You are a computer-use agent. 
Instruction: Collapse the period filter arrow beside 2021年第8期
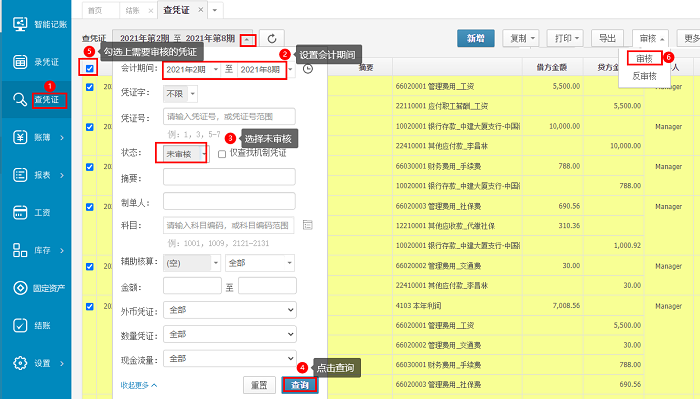coord(248,40)
